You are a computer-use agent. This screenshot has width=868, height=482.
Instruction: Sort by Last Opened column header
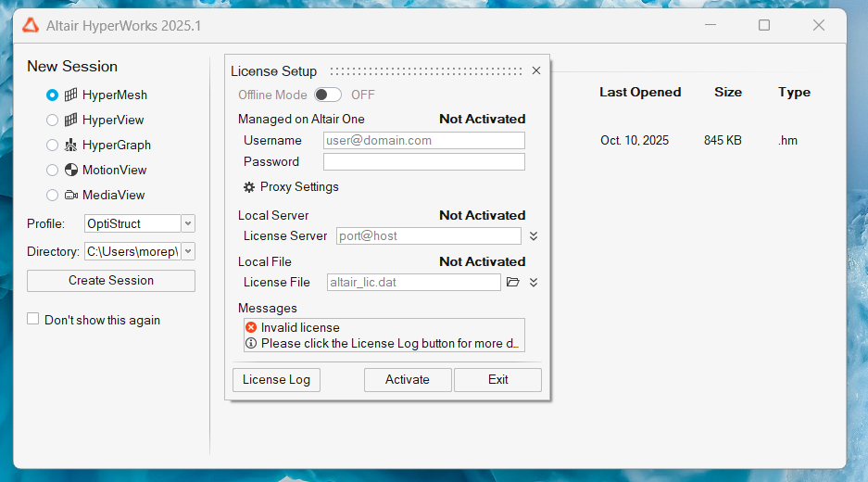point(640,93)
